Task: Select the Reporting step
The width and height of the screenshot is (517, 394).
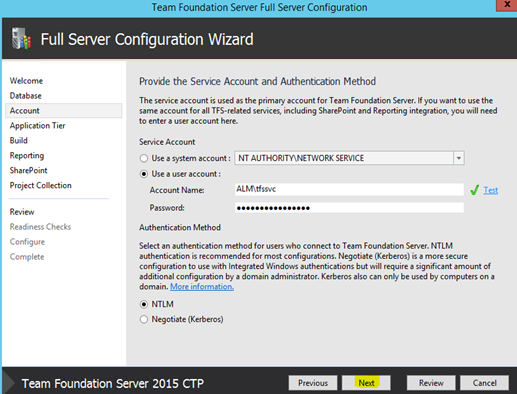Action: point(27,156)
